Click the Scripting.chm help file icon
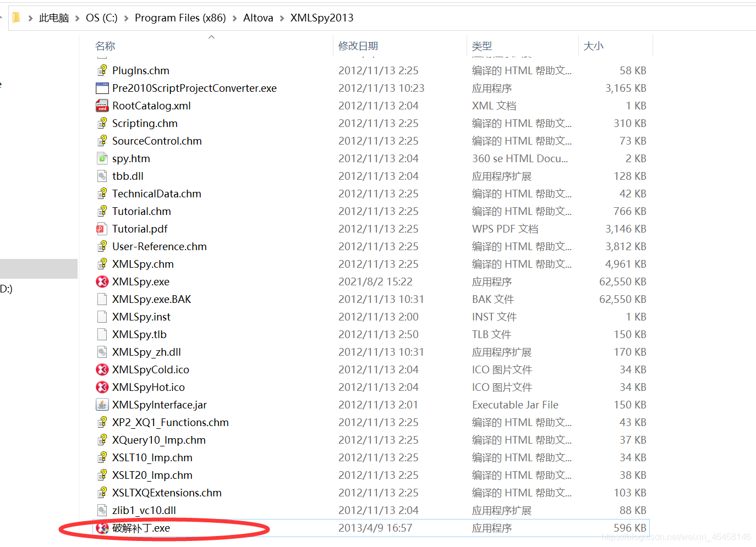The height and width of the screenshot is (547, 756). tap(102, 123)
